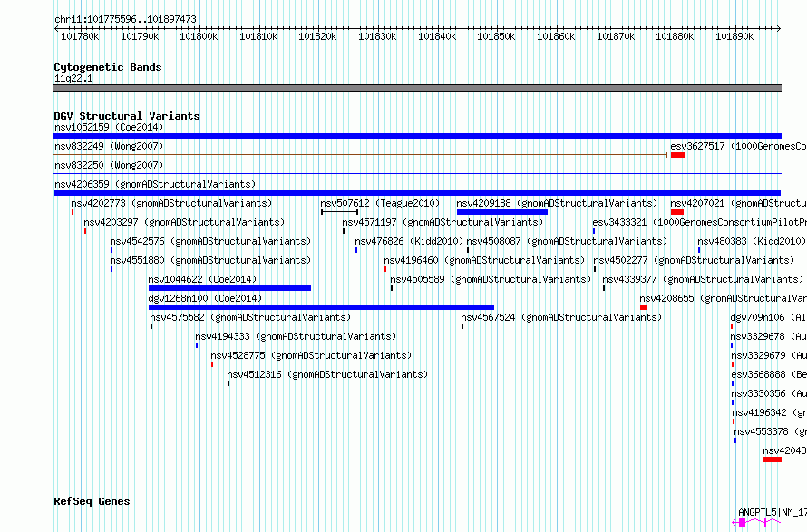Image resolution: width=807 pixels, height=532 pixels.
Task: Open the nsv4542576 gnomAD variant label
Action: (x=210, y=241)
